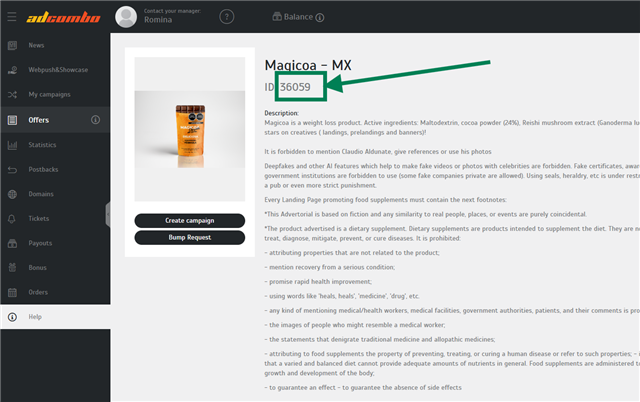
Task: Open the question mark help icon
Action: pos(227,17)
